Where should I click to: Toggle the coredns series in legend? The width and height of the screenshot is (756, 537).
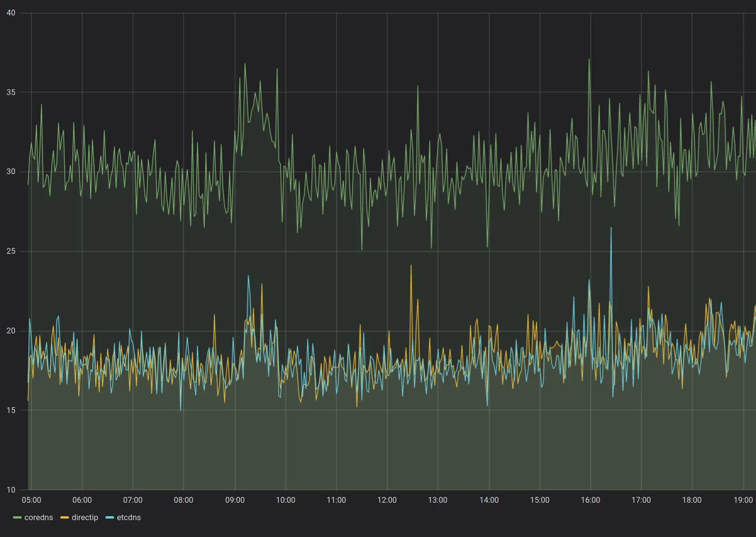39,517
